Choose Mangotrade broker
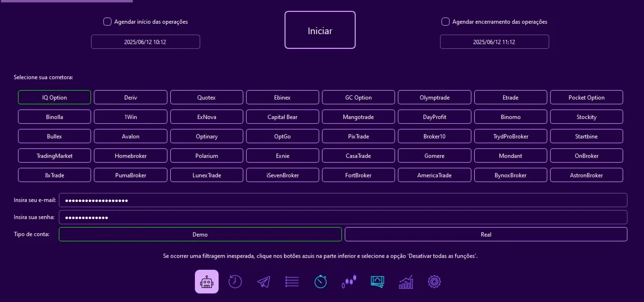 pos(359,117)
